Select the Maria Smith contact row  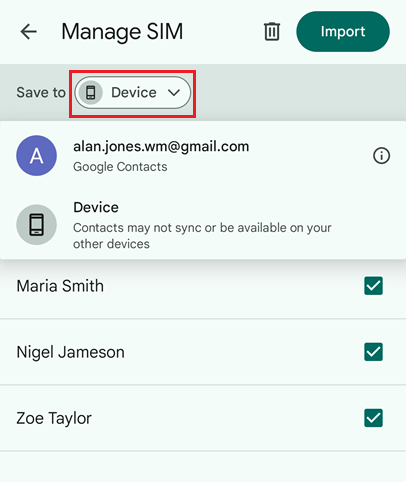pos(203,286)
